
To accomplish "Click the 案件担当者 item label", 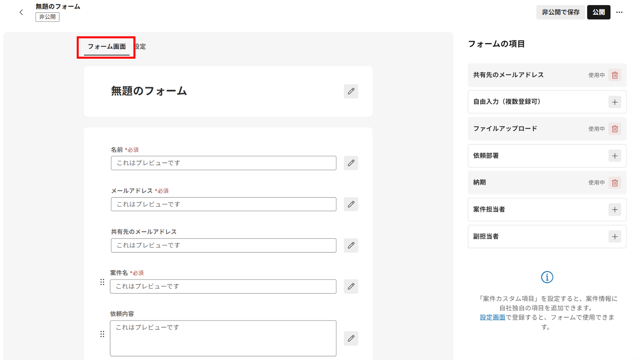I will tap(489, 209).
